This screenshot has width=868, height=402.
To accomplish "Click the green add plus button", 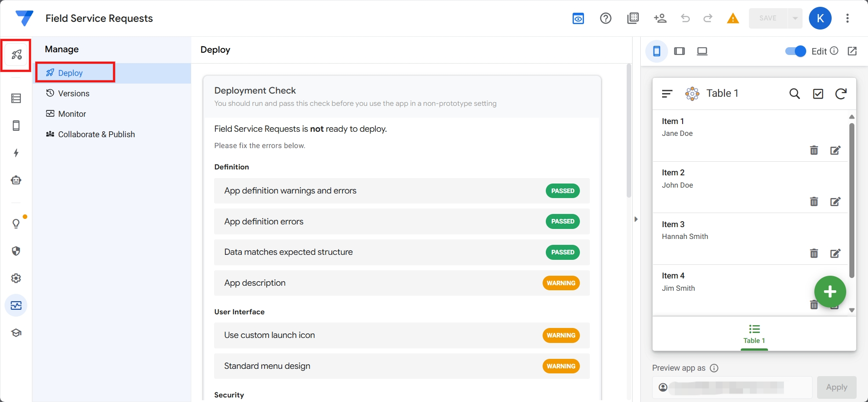I will (x=830, y=292).
